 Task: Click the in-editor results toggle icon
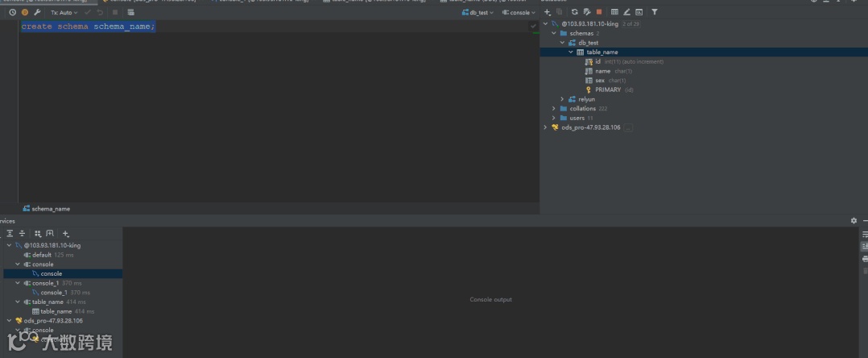coord(130,12)
